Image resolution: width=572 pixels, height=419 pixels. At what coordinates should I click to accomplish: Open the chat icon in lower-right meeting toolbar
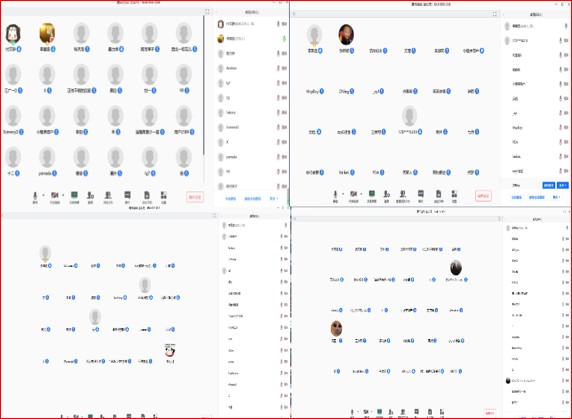[416, 412]
